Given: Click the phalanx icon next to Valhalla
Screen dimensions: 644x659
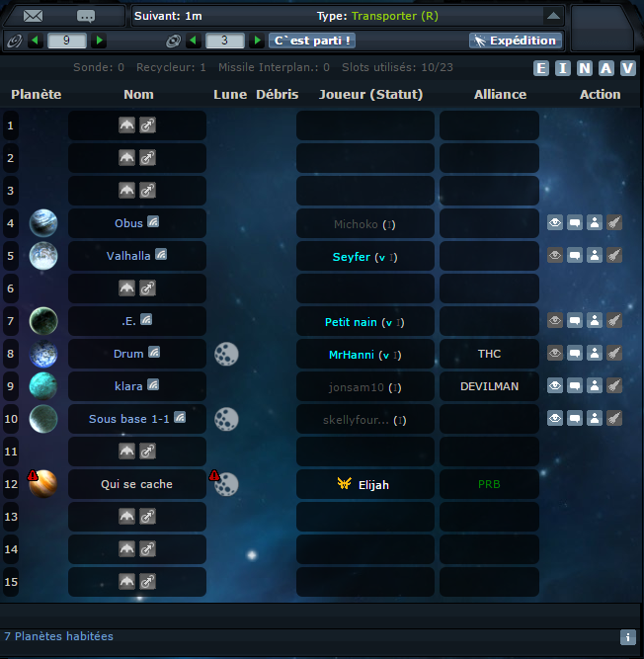Looking at the screenshot, I should pos(161,254).
